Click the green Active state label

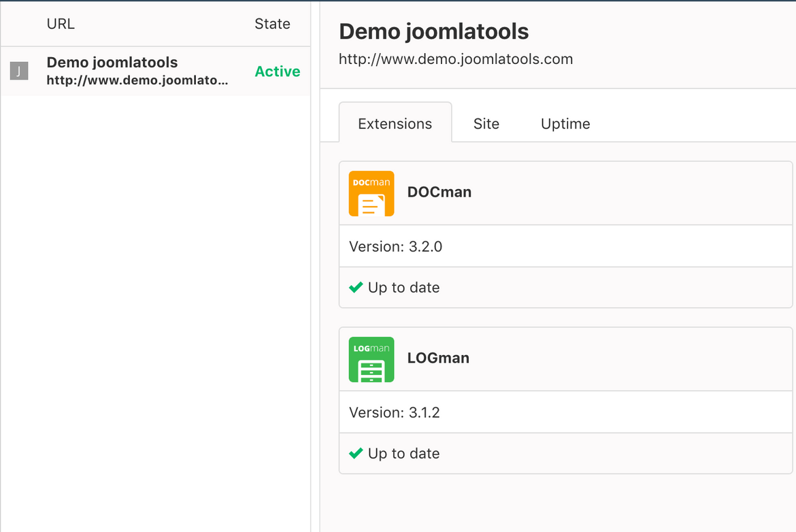pos(277,71)
